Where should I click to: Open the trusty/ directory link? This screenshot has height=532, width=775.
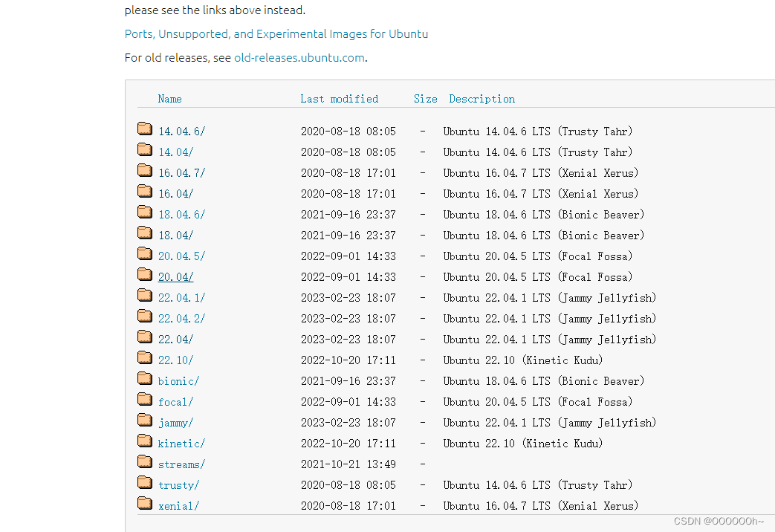(178, 485)
